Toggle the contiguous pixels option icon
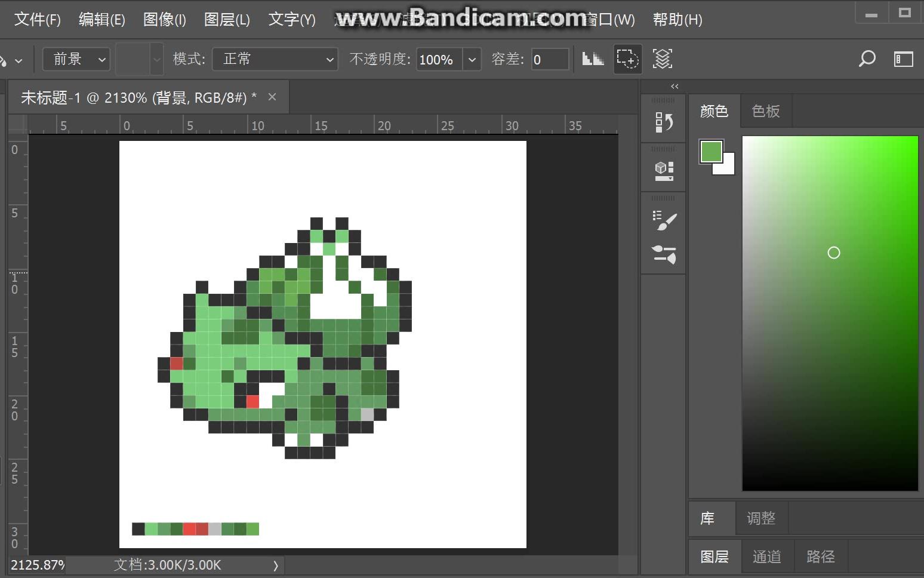Image resolution: width=924 pixels, height=578 pixels. click(x=627, y=59)
